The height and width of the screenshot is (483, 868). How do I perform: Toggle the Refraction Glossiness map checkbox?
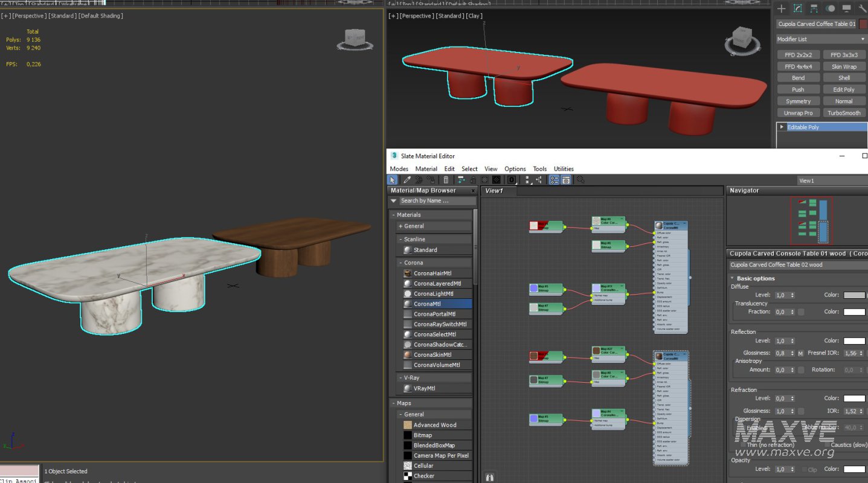click(800, 411)
